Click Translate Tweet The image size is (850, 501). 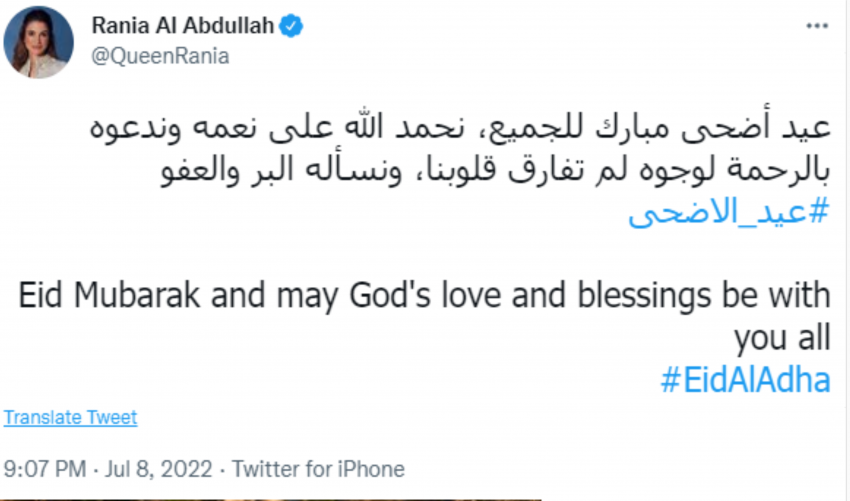(71, 417)
